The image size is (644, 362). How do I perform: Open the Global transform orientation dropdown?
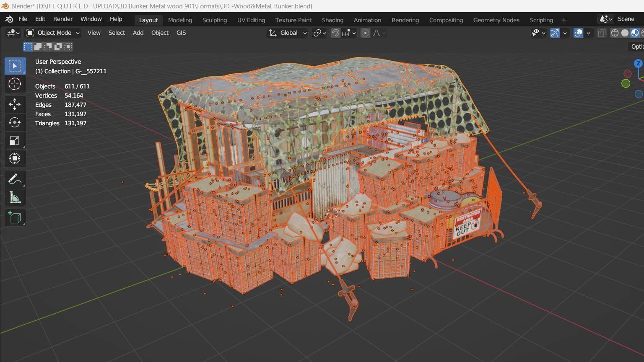pyautogui.click(x=288, y=33)
